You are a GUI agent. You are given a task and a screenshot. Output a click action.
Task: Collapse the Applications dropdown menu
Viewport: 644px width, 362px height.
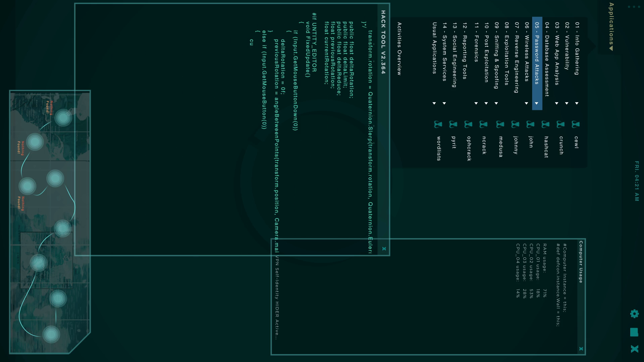611,27
